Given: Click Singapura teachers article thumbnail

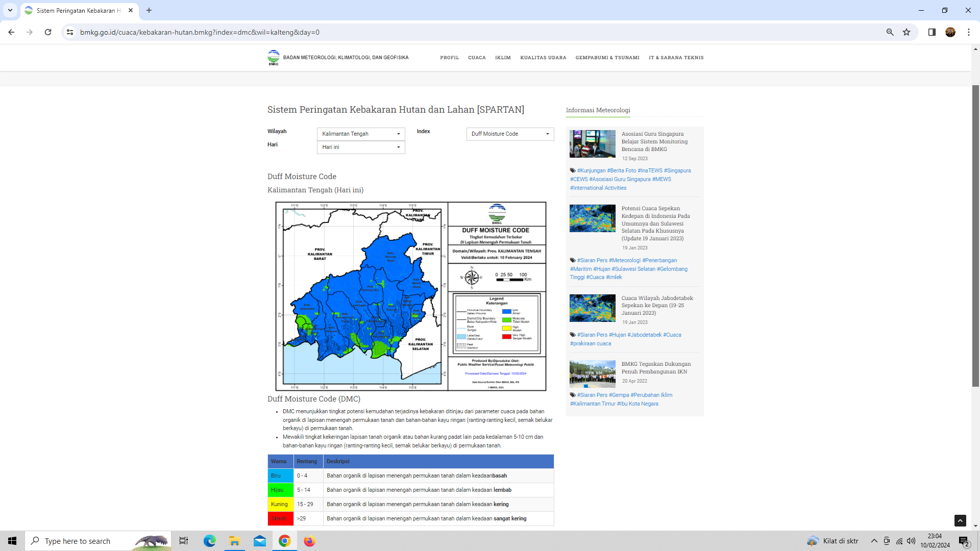Looking at the screenshot, I should coord(592,144).
